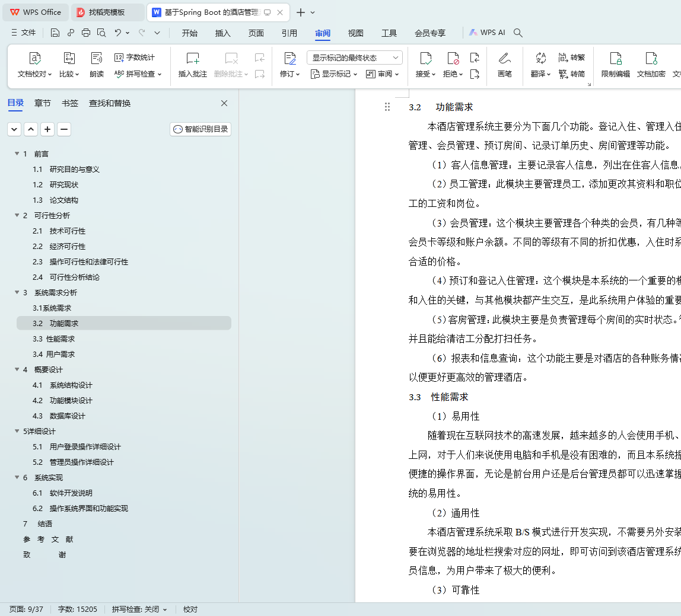The width and height of the screenshot is (681, 616).
Task: Switch to the 开始 ribbon tab
Action: (x=189, y=33)
